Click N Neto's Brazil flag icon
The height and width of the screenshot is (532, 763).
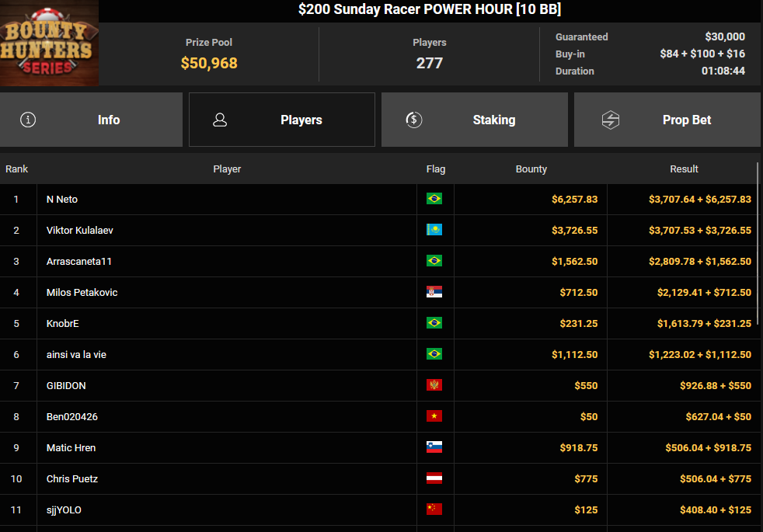tap(434, 199)
